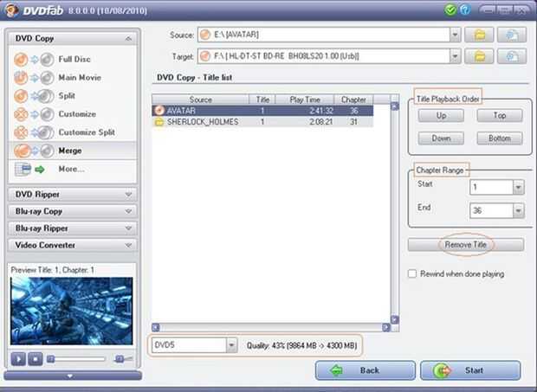Click the Target disc icon in field
This screenshot has height=392, width=537.
[205, 56]
